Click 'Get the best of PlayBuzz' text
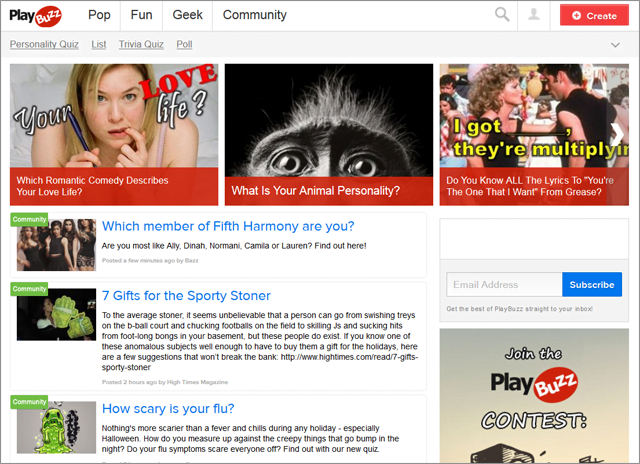This screenshot has height=464, width=640. [519, 309]
